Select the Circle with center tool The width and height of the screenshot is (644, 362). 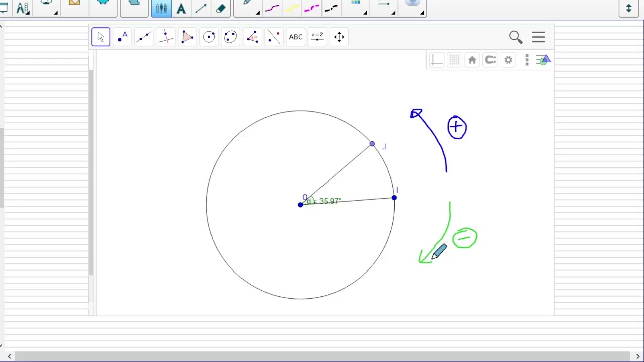point(209,37)
